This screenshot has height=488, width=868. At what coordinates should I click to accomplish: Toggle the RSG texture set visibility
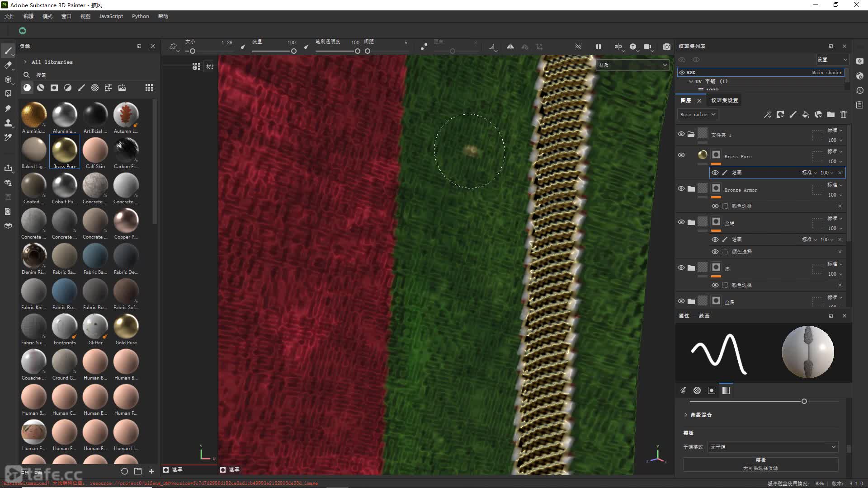click(x=682, y=72)
